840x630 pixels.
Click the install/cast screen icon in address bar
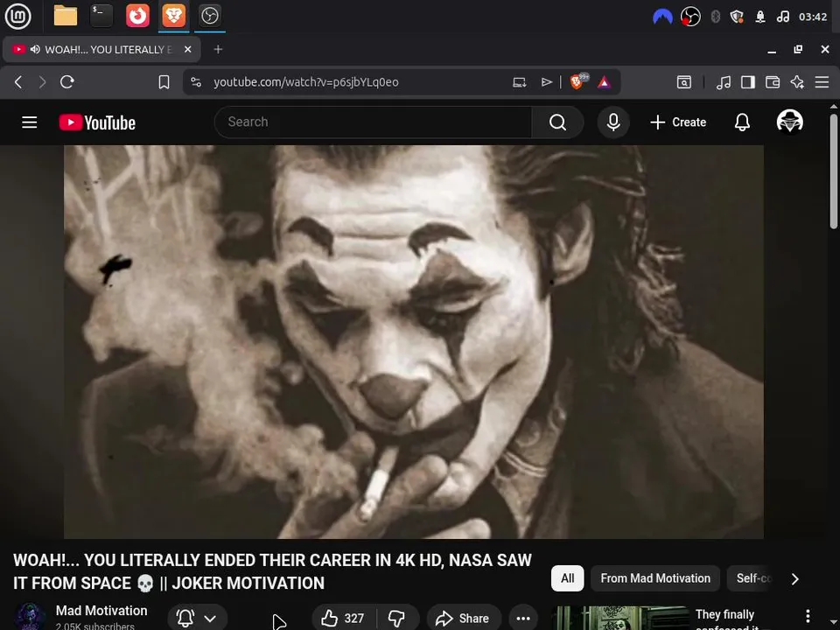point(519,82)
